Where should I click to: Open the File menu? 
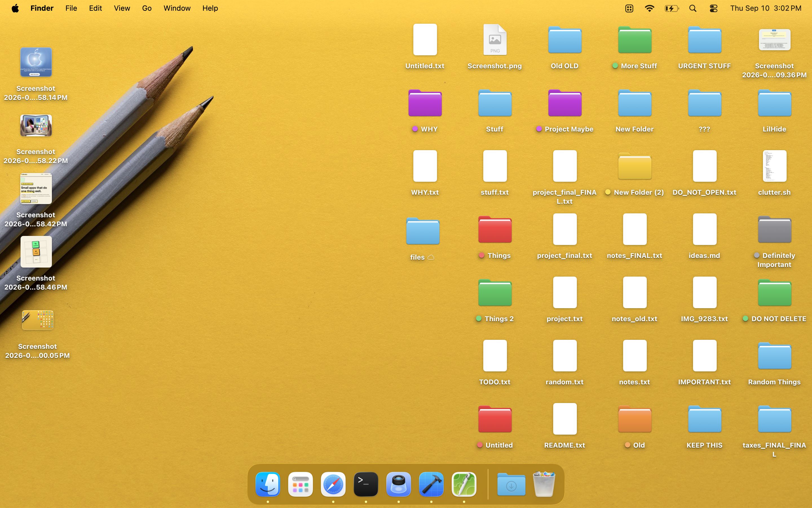point(71,8)
